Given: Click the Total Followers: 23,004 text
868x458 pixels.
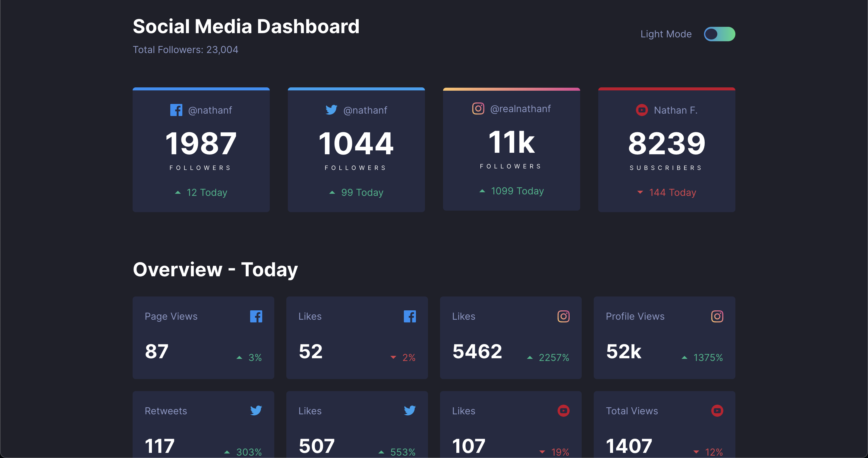Looking at the screenshot, I should pyautogui.click(x=185, y=50).
